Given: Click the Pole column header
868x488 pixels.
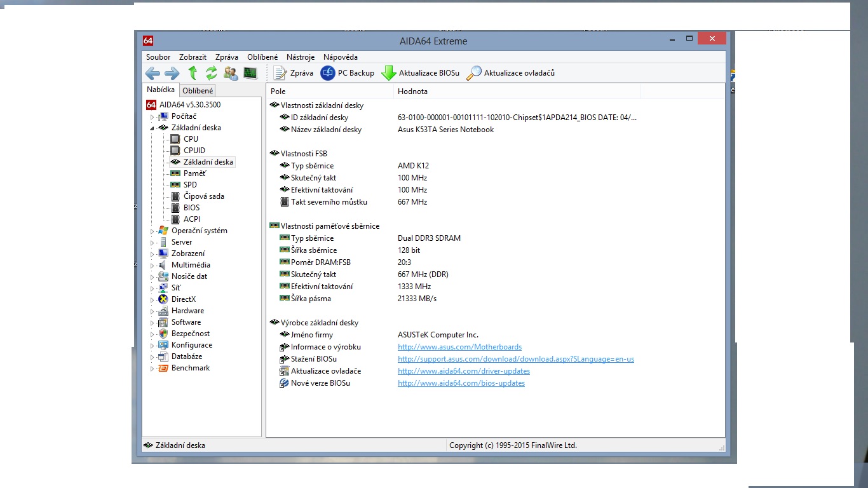Looking at the screenshot, I should pos(330,91).
